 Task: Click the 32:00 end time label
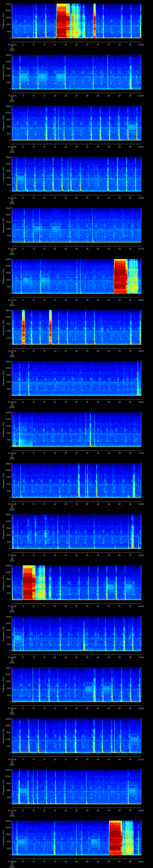(141, 504)
